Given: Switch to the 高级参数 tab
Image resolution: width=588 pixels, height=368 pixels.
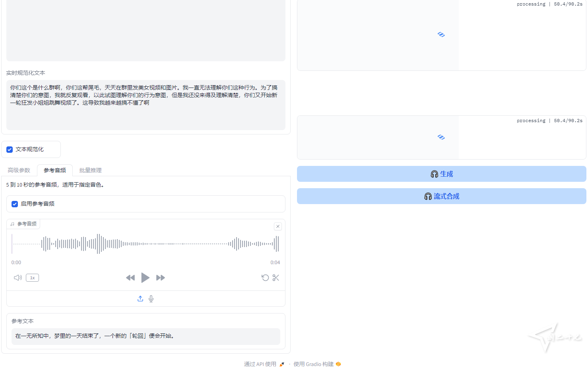Looking at the screenshot, I should (19, 170).
